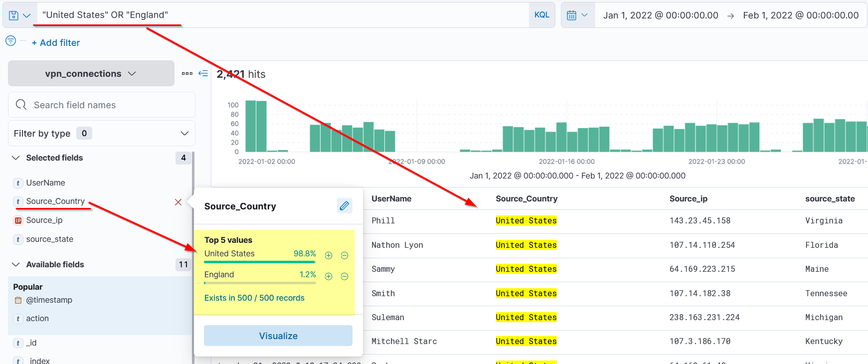Image resolution: width=868 pixels, height=364 pixels.
Task: Exclude England value with minus icon
Action: (x=345, y=276)
